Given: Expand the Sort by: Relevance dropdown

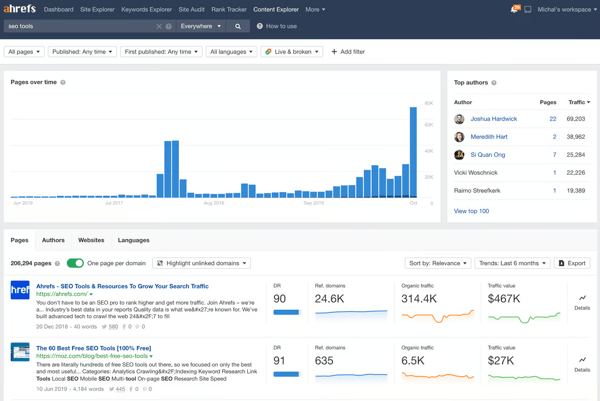Looking at the screenshot, I should click(438, 263).
